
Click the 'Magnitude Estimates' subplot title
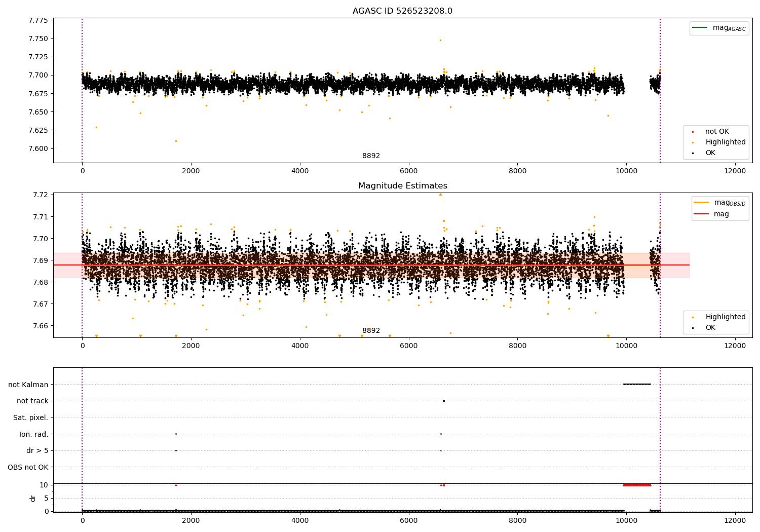point(402,186)
